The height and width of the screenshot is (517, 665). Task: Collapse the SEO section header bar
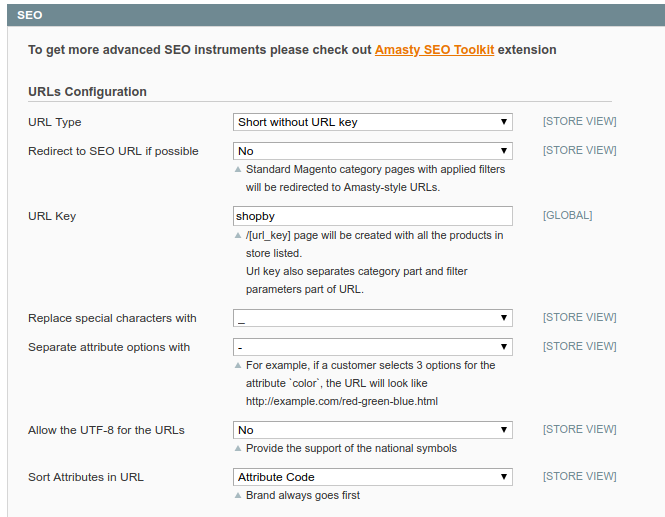332,15
